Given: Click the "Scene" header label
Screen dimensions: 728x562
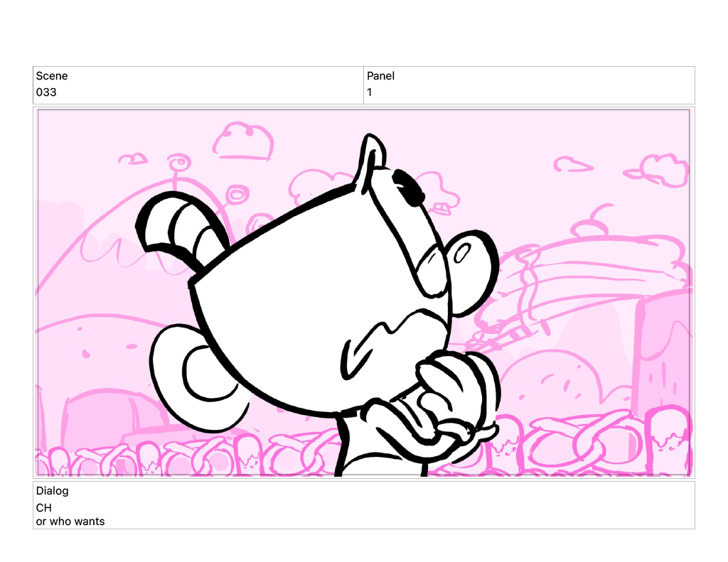Looking at the screenshot, I should [52, 76].
